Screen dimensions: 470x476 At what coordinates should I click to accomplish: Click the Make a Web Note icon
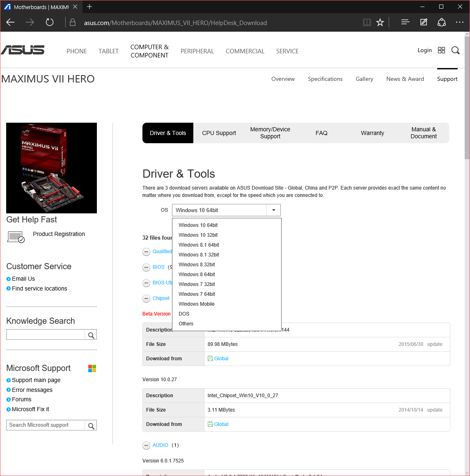click(424, 23)
